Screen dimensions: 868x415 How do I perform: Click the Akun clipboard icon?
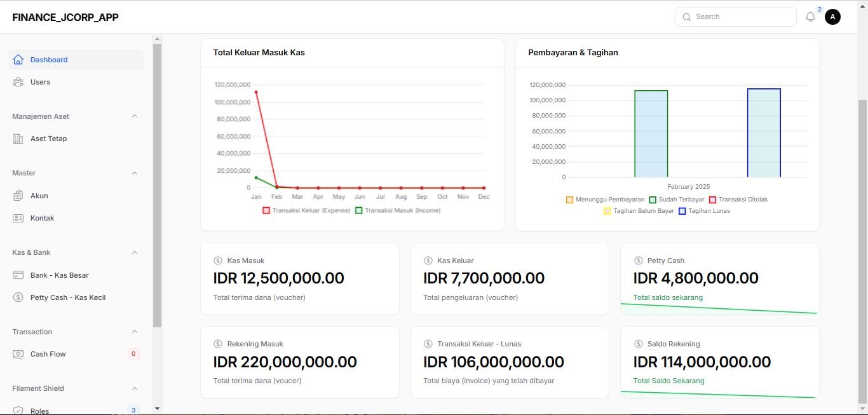(18, 196)
